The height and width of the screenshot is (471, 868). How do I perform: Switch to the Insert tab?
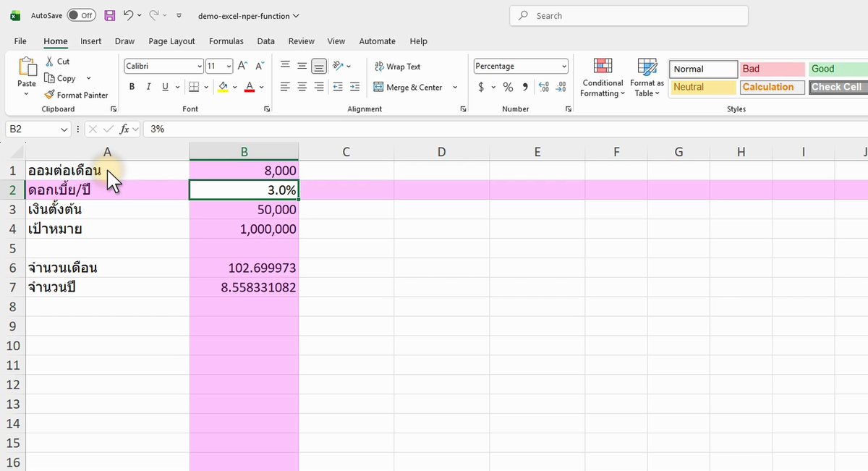(90, 41)
